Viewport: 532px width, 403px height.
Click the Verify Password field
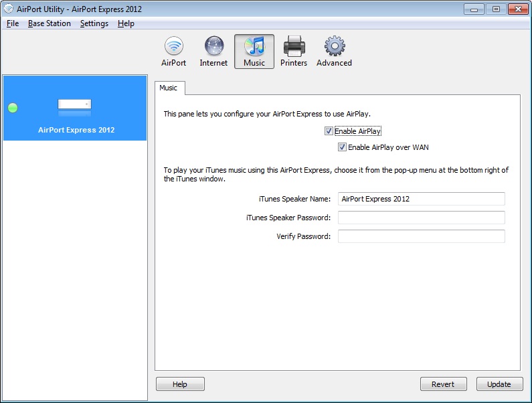click(x=422, y=236)
